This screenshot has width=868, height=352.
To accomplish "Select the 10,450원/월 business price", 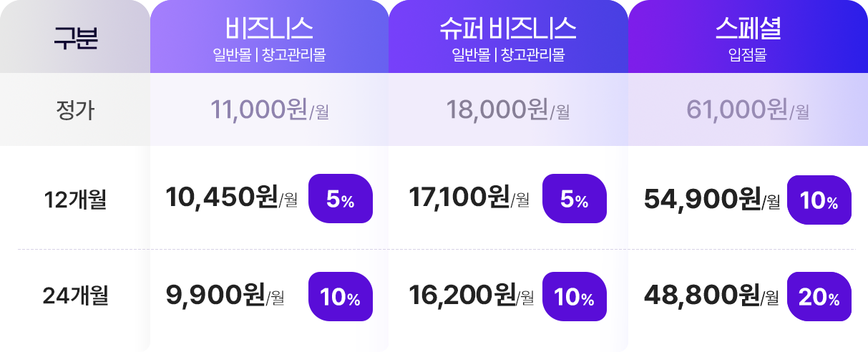I will 231,198.
